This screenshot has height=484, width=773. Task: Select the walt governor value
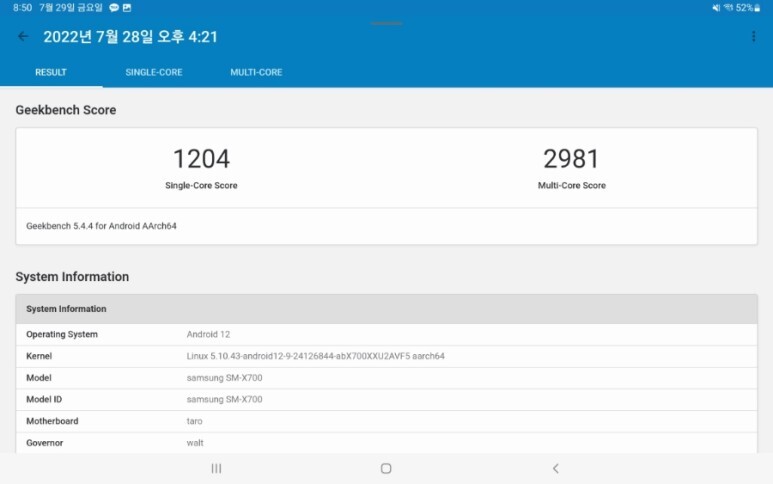(x=195, y=443)
